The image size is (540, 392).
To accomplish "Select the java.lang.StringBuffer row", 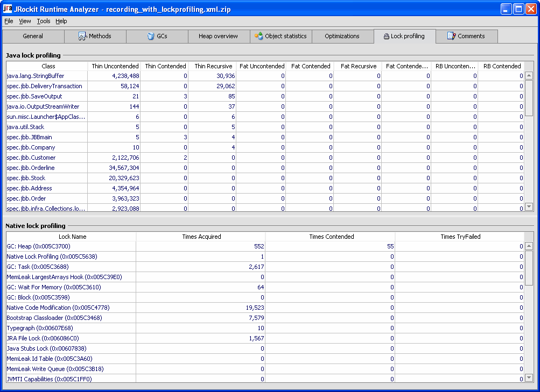I will (x=265, y=76).
